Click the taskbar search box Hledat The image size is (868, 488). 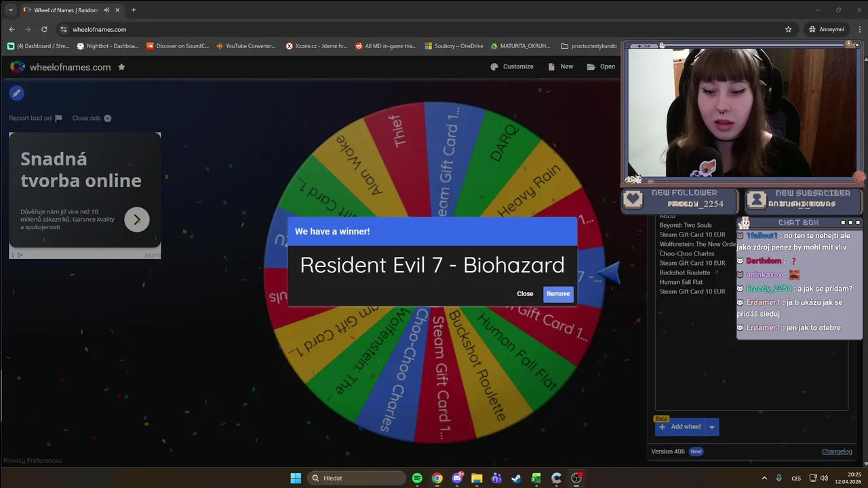356,478
